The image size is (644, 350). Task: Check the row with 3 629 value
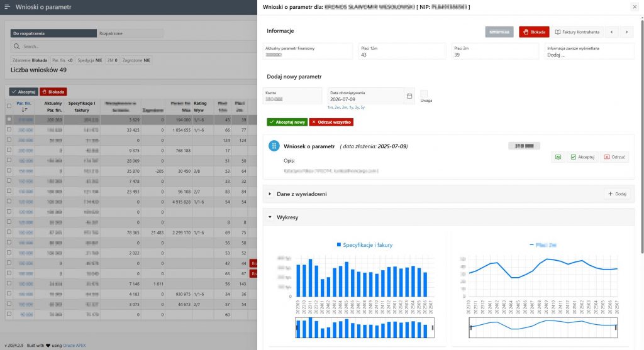(9, 119)
